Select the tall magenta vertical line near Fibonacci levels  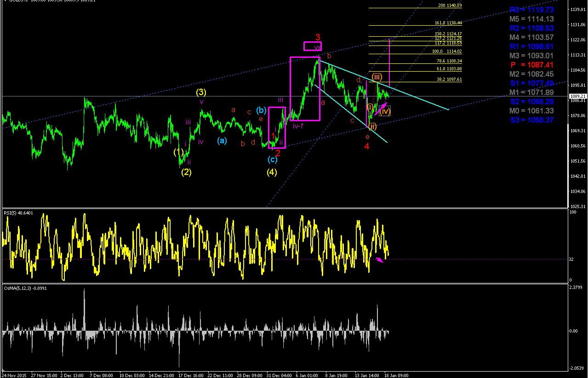389,62
